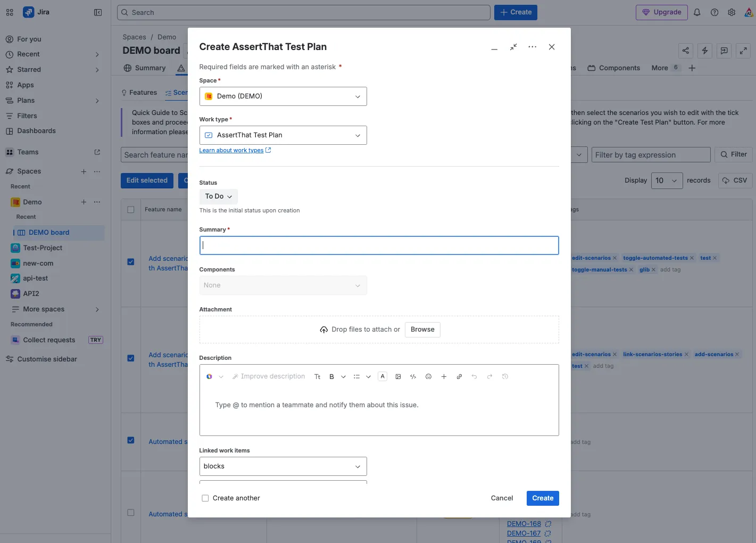Viewport: 756px width, 543px height.
Task: Uncheck the first feature row checkbox
Action: [x=131, y=262]
